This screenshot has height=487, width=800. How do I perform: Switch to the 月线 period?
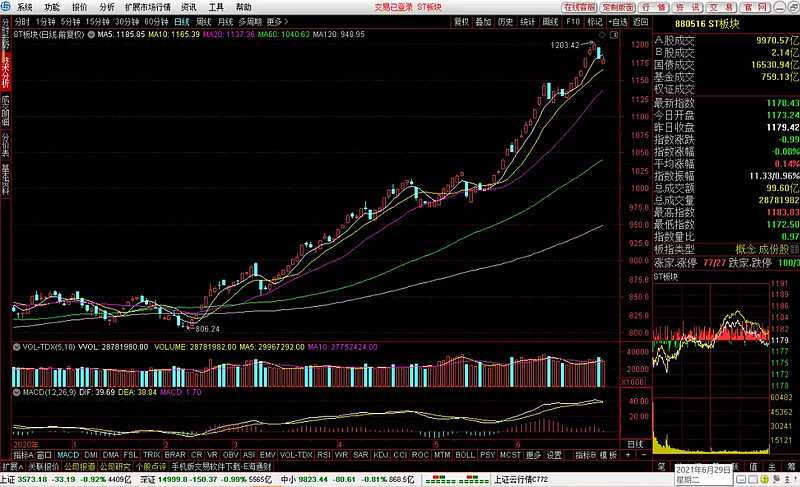(226, 22)
